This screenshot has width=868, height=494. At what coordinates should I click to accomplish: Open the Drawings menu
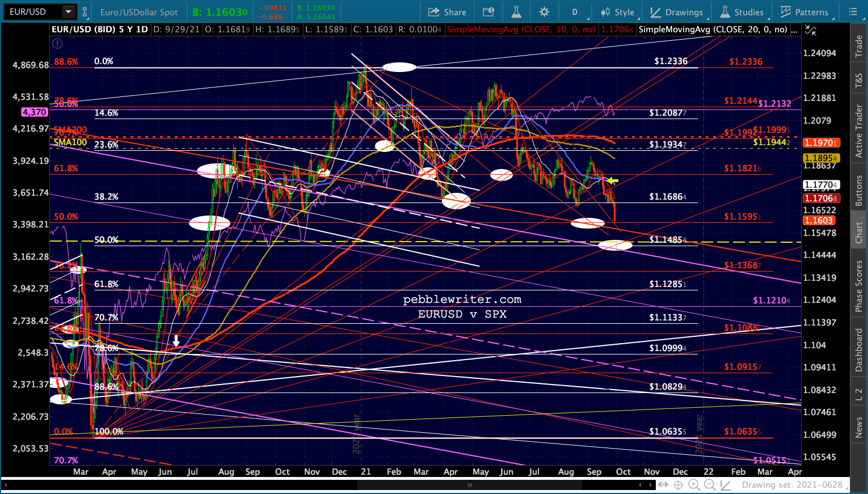[677, 12]
